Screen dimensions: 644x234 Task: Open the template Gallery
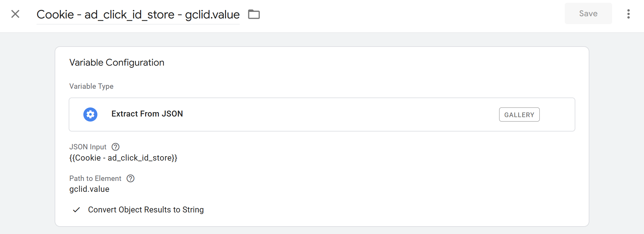pyautogui.click(x=519, y=115)
